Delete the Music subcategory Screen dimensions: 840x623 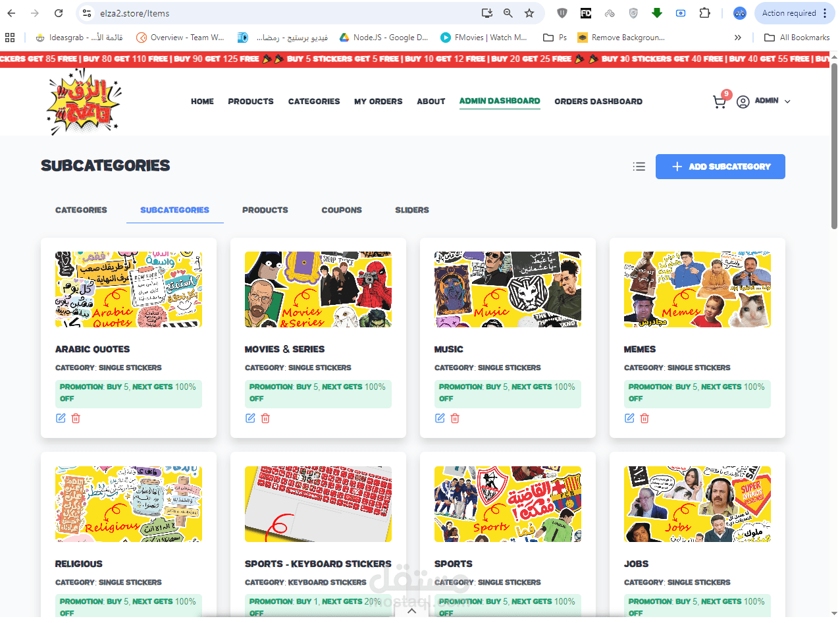[x=455, y=418]
